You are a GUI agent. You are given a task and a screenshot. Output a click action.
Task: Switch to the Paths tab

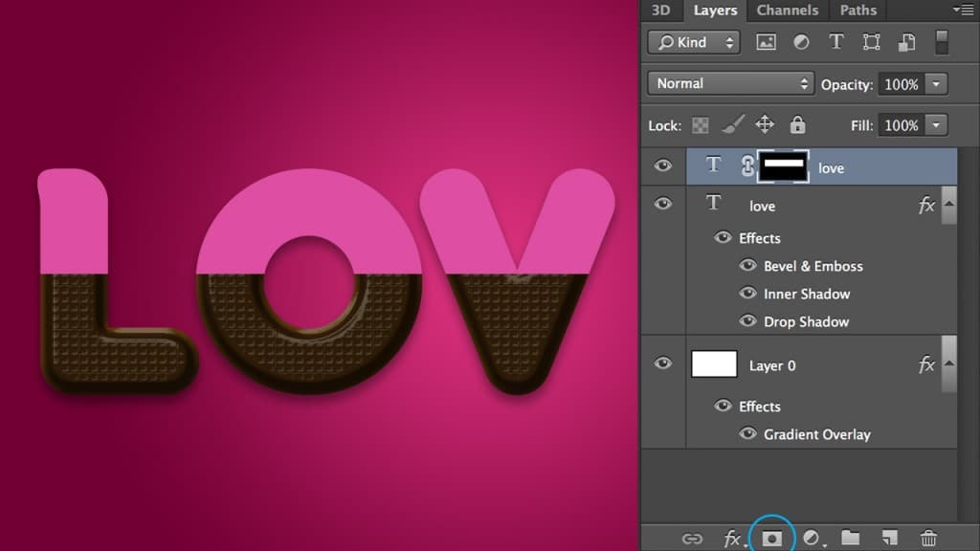pyautogui.click(x=857, y=11)
